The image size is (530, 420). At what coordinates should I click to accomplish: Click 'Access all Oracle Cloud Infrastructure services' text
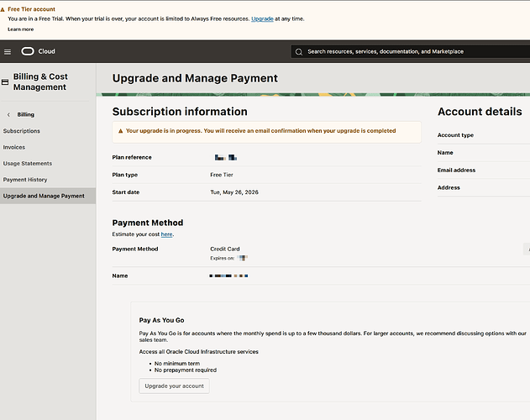click(x=199, y=352)
